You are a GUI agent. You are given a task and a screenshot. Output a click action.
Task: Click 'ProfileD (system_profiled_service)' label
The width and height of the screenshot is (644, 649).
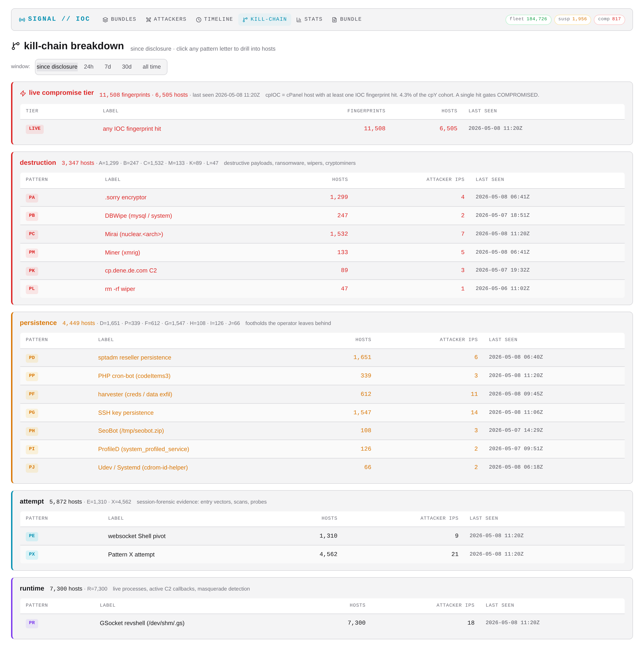coord(144,449)
